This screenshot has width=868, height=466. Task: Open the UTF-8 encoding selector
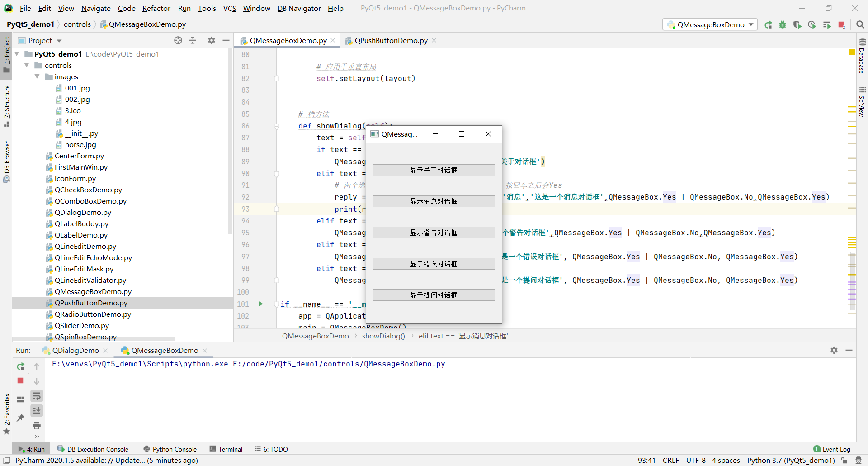tap(696, 461)
